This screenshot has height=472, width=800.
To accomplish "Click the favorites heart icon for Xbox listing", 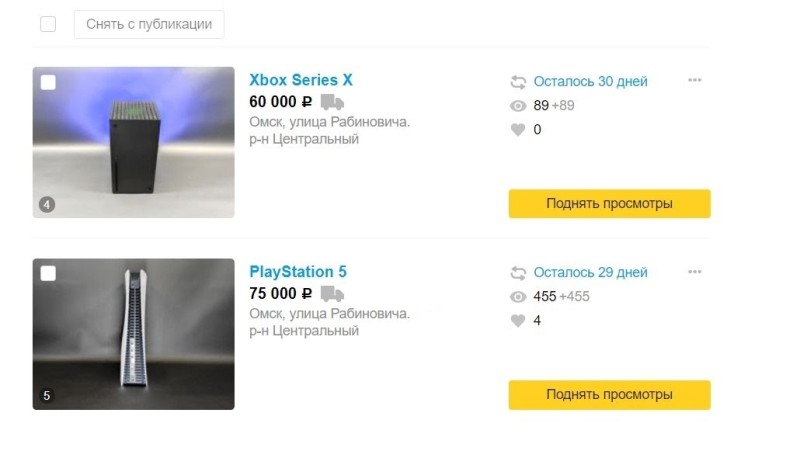I will [518, 130].
